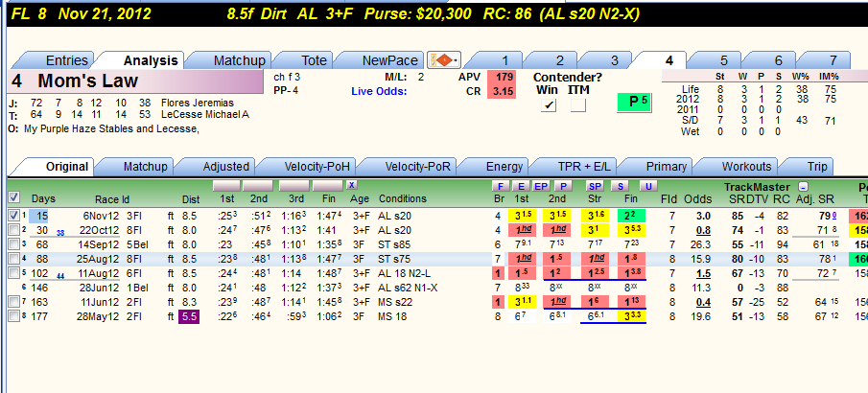Click the E running-style filter button
The image size is (868, 393).
click(x=521, y=187)
